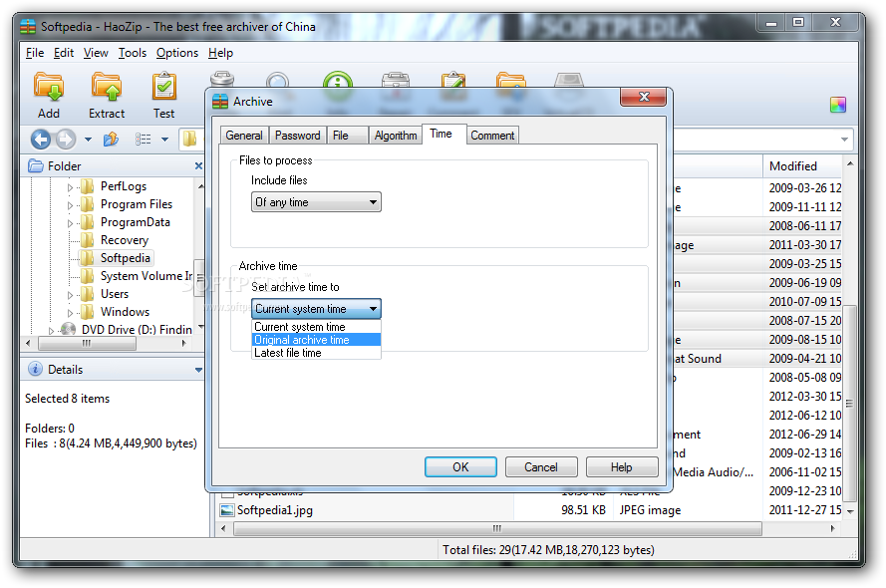This screenshot has height=588, width=886.
Task: Click the Extract toolbar icon
Action: (x=107, y=87)
